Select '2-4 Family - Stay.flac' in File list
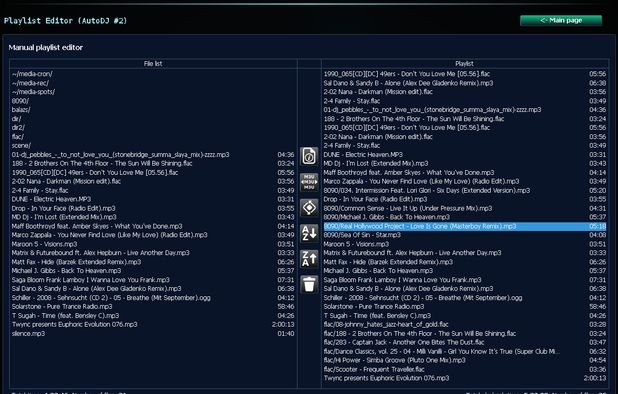 point(153,190)
